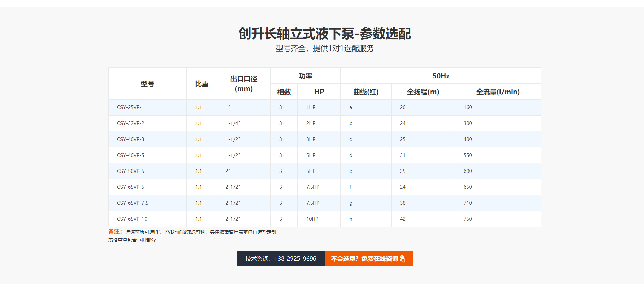Viewport: 644px width, 284px height.
Task: Click the orange 备注 note label
Action: point(115,232)
